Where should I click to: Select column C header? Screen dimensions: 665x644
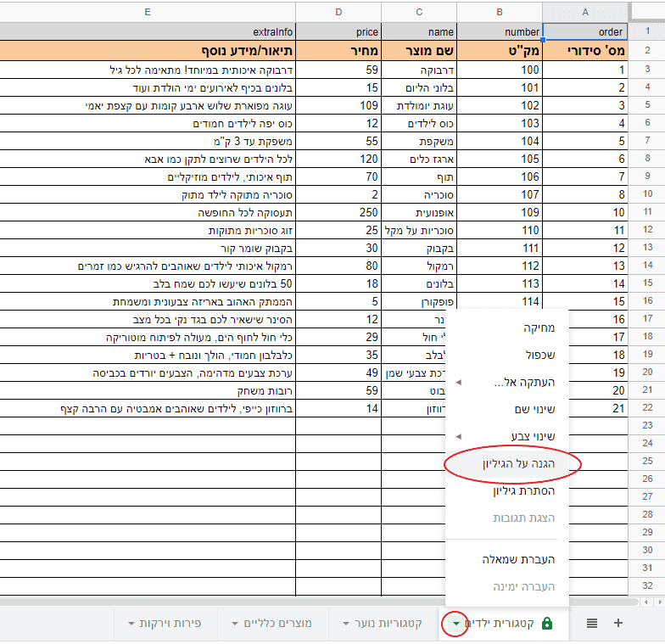pos(419,12)
